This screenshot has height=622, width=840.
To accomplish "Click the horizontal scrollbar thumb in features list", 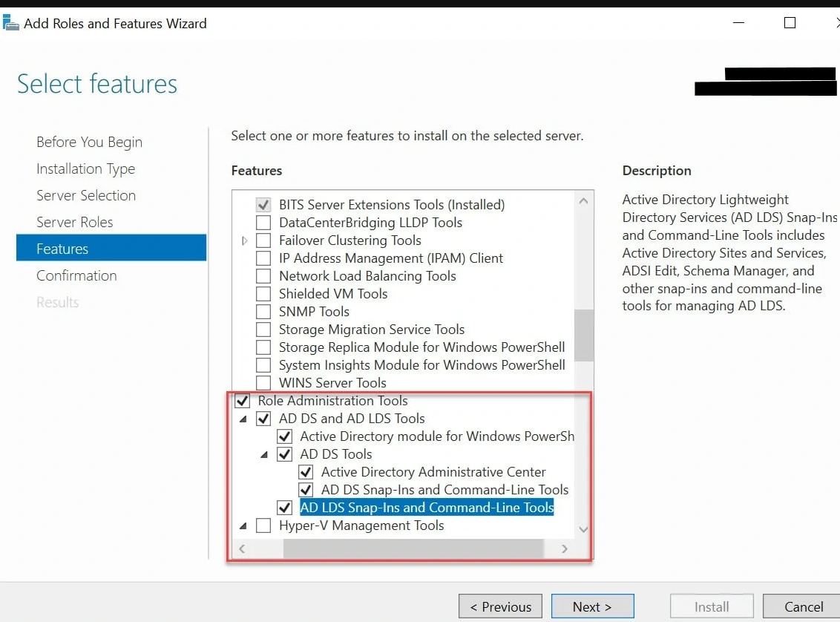I will click(x=413, y=549).
